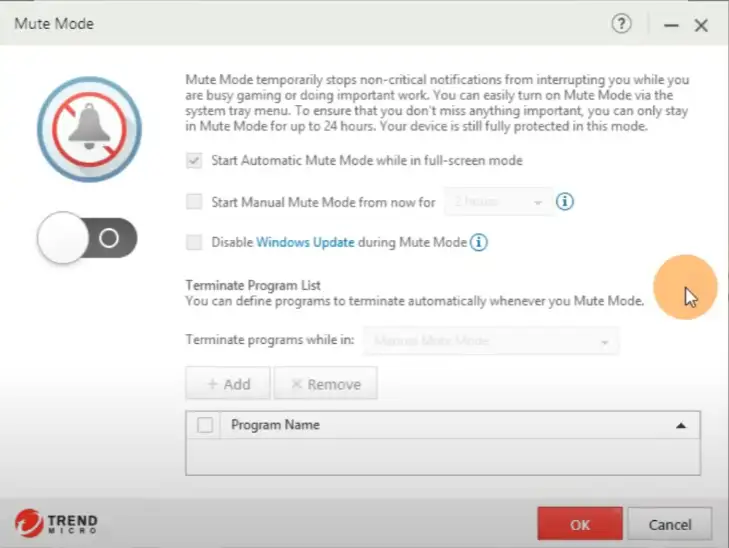Close the Mute Mode window

tap(701, 27)
